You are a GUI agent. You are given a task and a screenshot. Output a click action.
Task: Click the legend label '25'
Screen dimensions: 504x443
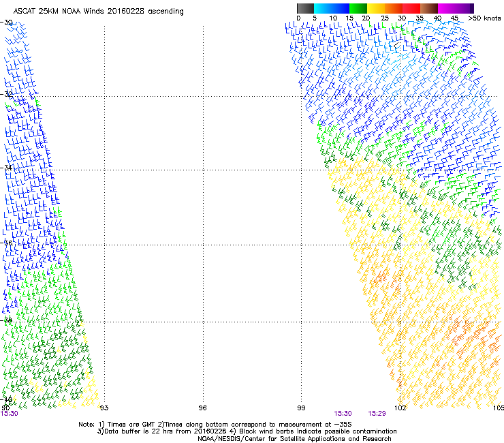tap(385, 18)
